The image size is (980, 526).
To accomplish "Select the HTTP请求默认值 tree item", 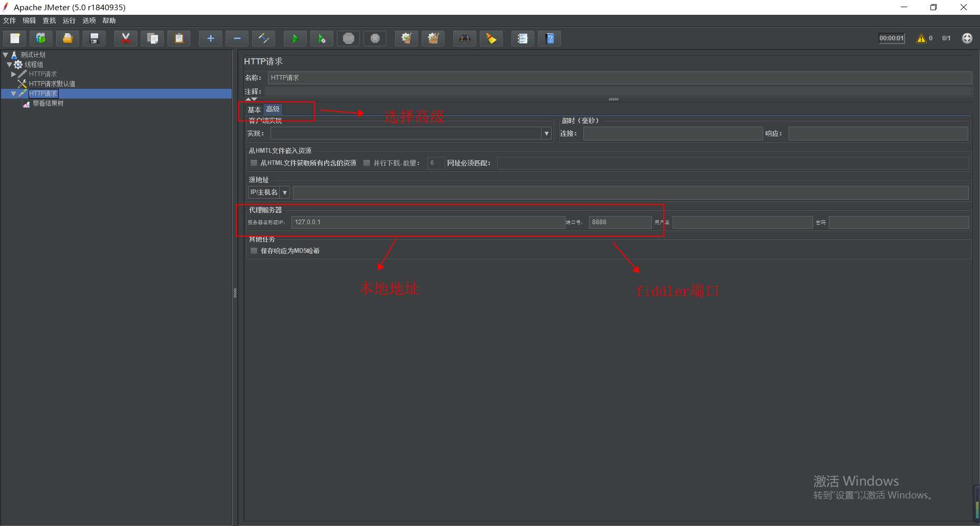I will click(52, 84).
